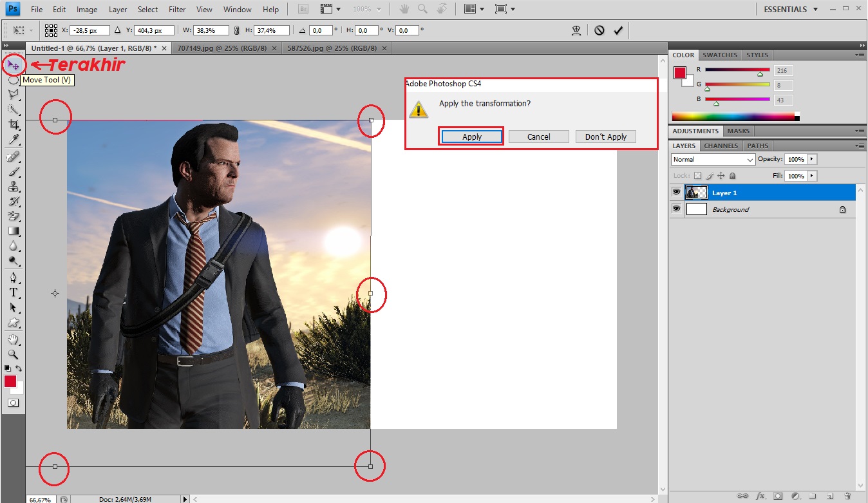Select the Blur tool
The width and height of the screenshot is (868, 503).
click(13, 246)
